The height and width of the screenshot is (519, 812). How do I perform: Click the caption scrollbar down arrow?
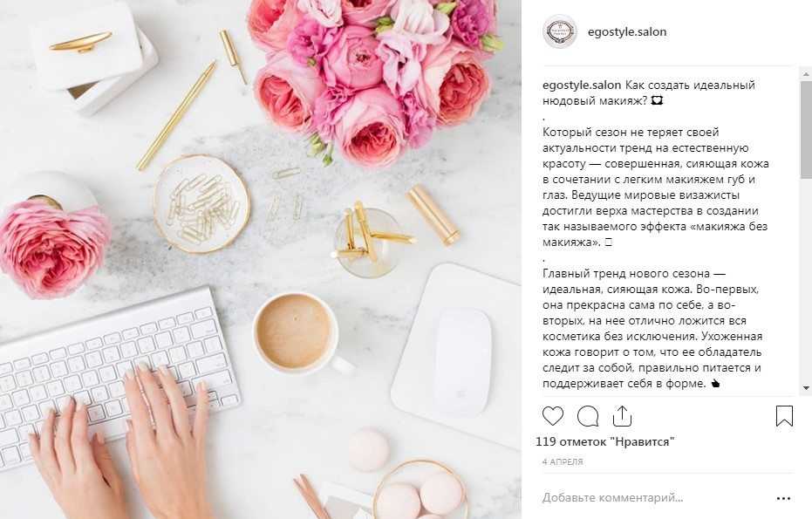(x=806, y=388)
